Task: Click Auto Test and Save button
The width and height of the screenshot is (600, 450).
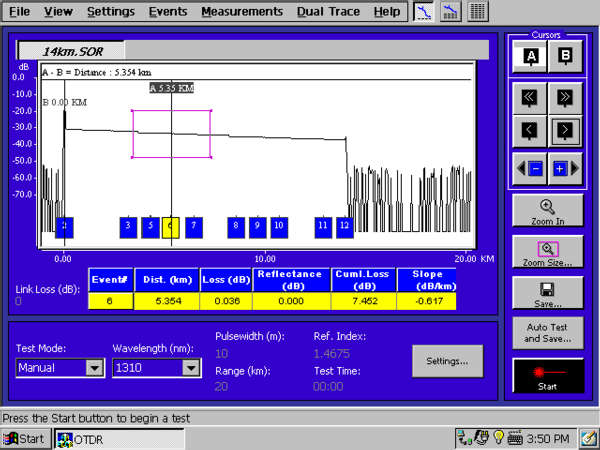Action: pos(547,332)
